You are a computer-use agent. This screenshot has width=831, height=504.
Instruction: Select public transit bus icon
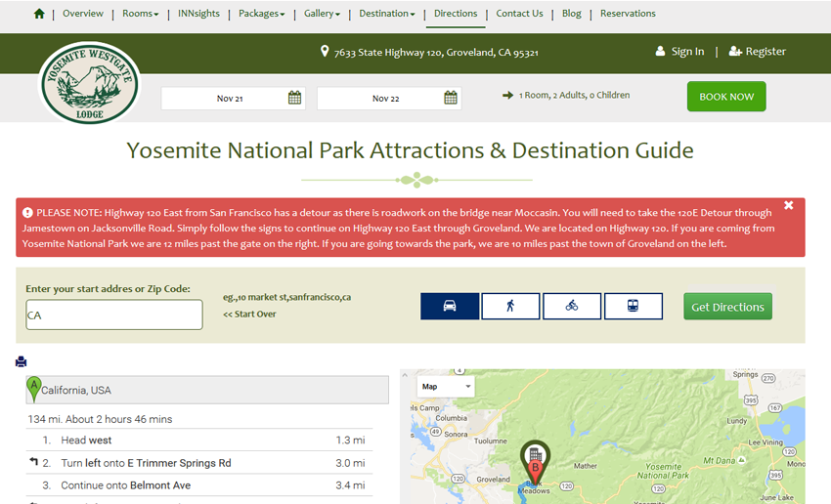click(x=634, y=306)
